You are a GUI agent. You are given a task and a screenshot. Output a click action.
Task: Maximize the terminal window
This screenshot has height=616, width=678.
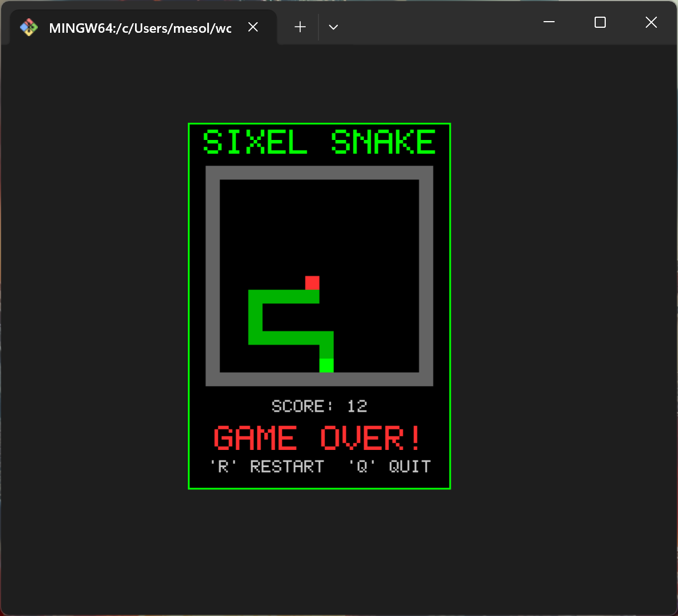click(x=600, y=22)
